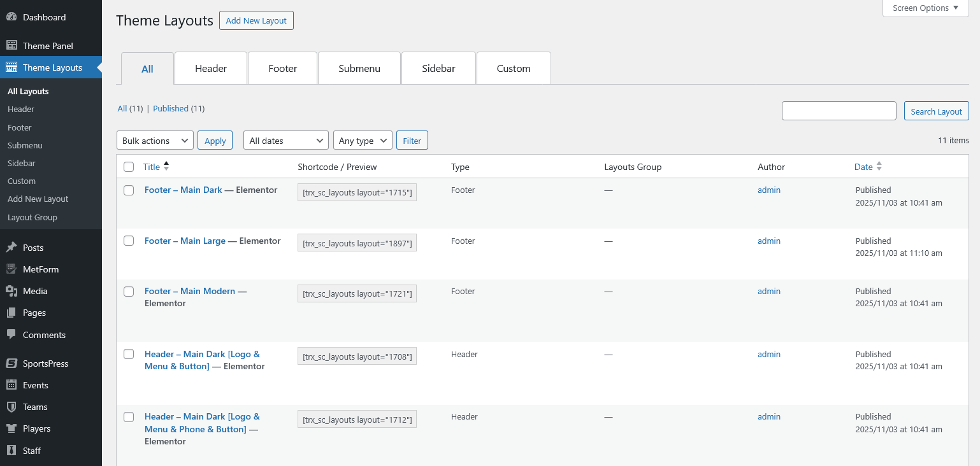Click the Add New Layout button

point(256,20)
